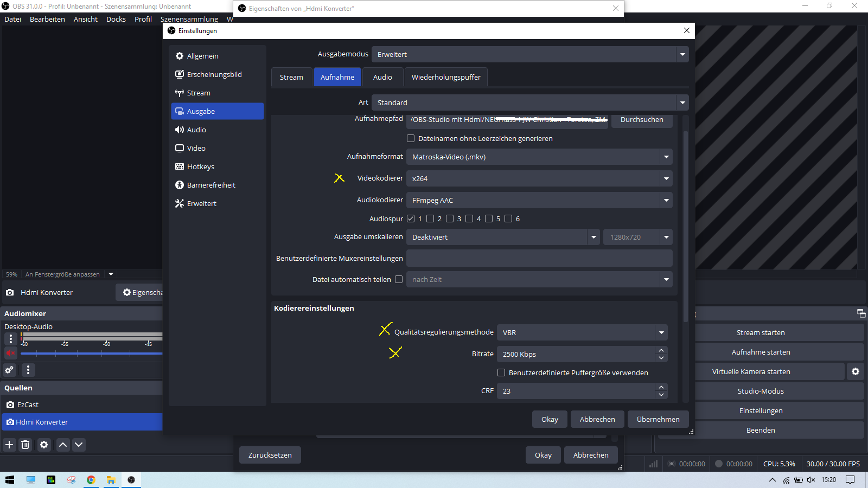Open the Ausgabe umskalieren dropdown
The width and height of the screenshot is (868, 488).
click(503, 237)
